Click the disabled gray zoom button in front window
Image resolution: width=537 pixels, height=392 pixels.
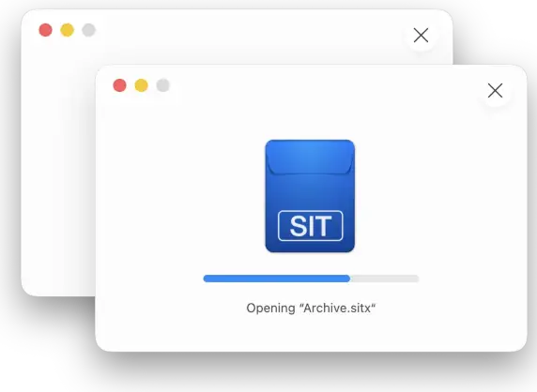pyautogui.click(x=163, y=85)
